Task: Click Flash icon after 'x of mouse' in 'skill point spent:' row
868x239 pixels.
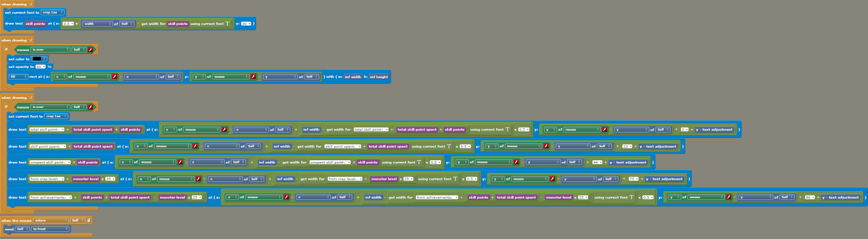Action: 195,146
